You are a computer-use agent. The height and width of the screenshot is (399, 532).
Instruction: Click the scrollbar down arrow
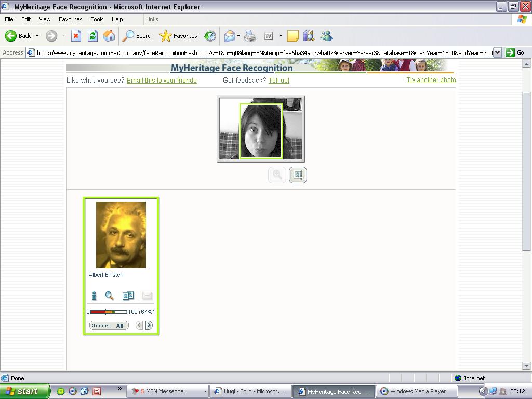[526, 366]
